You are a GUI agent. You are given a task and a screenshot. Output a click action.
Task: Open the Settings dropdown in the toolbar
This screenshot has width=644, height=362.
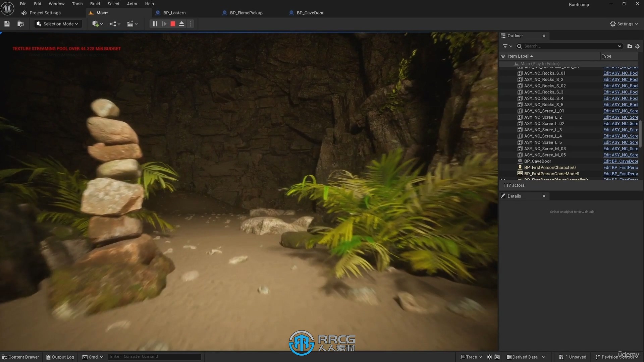tap(624, 24)
